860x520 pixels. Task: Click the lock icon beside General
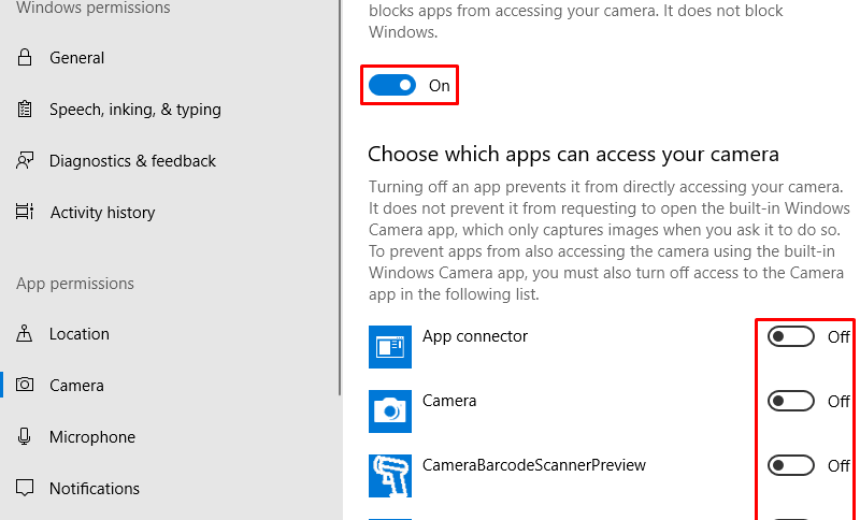pos(25,58)
